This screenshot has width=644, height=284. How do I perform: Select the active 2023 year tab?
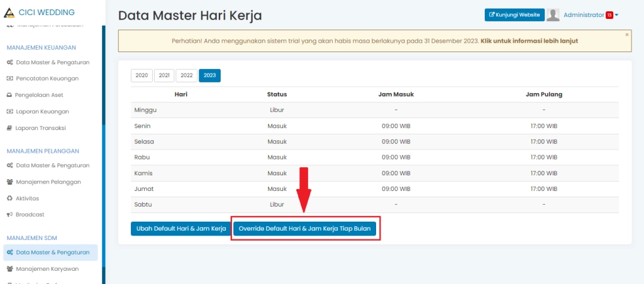pyautogui.click(x=210, y=75)
